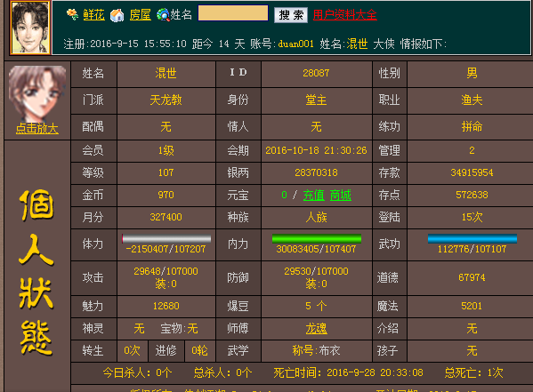Click the 天龙教 sect value

pos(166,100)
